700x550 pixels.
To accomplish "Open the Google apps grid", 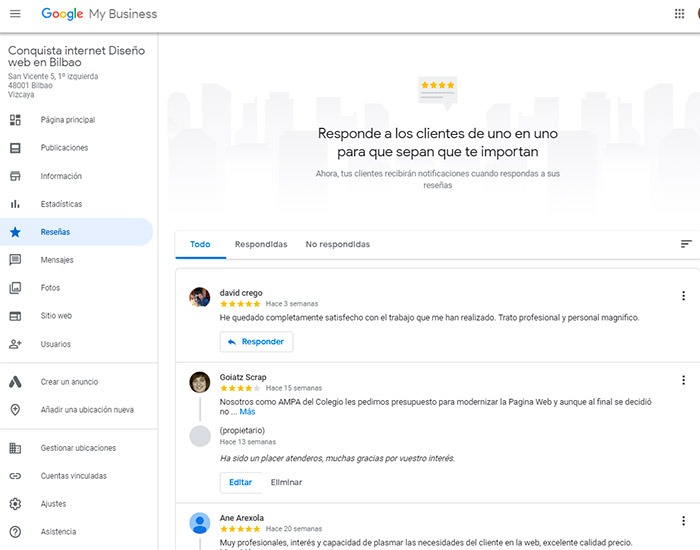I will (680, 14).
